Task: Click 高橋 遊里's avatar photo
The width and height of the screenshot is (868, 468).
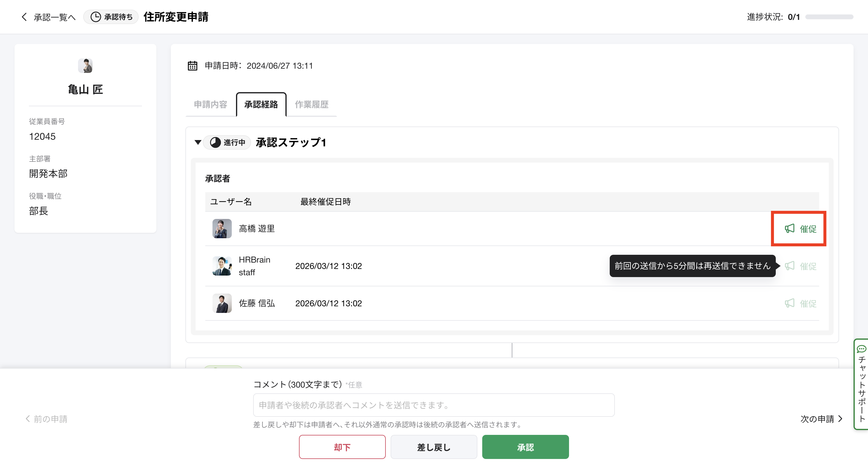Action: click(222, 229)
